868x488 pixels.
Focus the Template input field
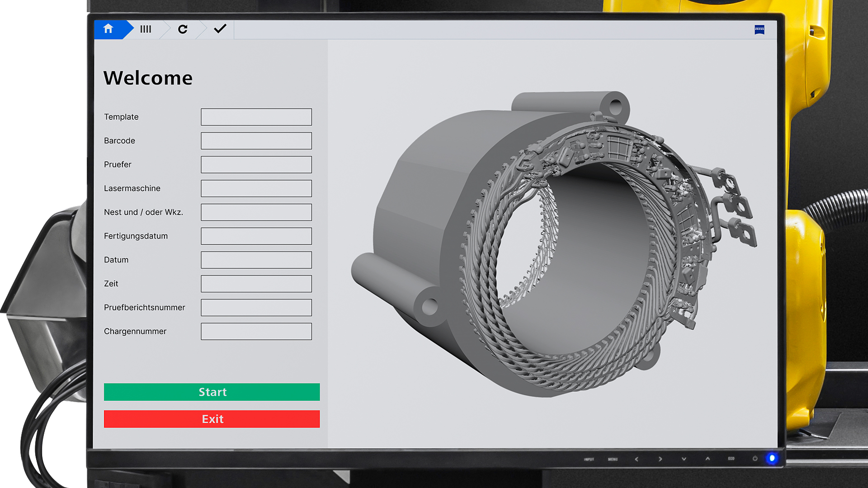[256, 117]
